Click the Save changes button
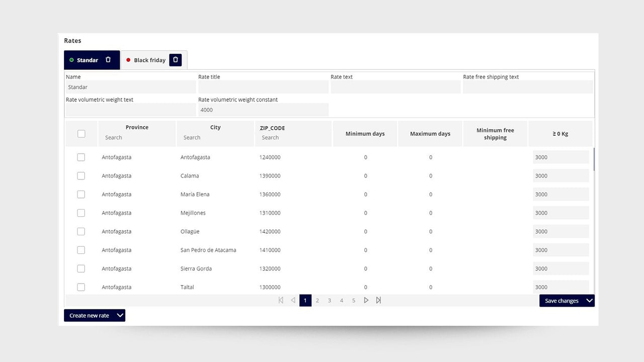The width and height of the screenshot is (644, 362). click(562, 301)
